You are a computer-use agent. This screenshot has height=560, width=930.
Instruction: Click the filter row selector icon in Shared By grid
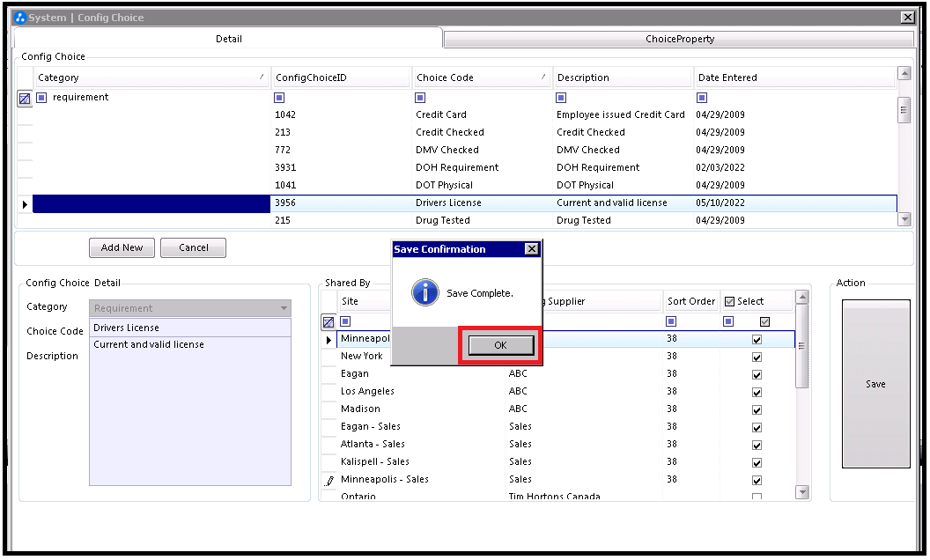click(328, 322)
